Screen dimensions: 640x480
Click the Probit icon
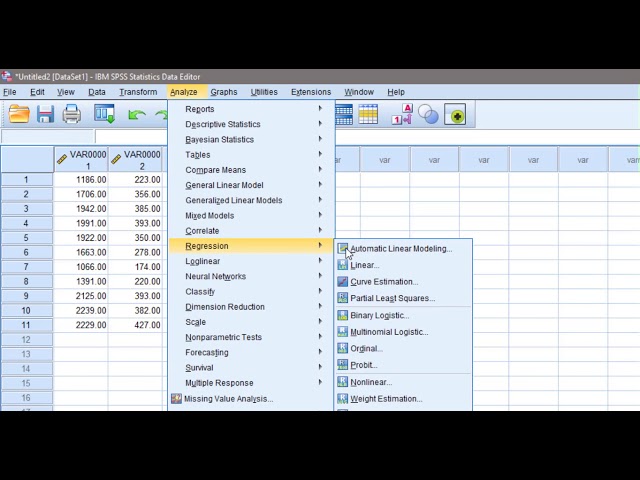tap(342, 365)
